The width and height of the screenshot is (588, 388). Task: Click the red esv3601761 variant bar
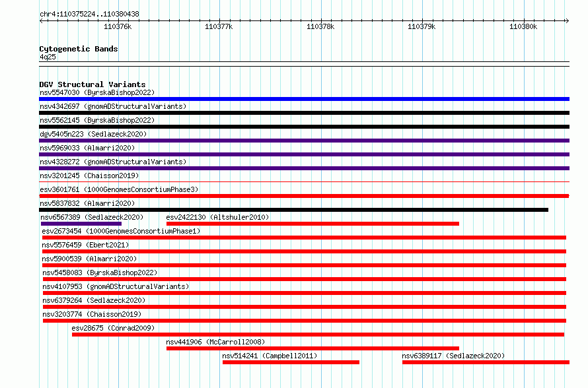tap(304, 196)
